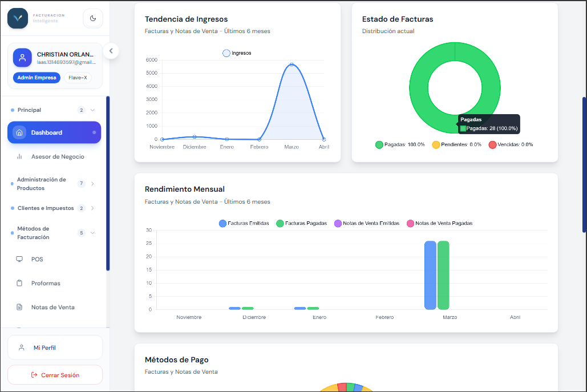This screenshot has width=587, height=392.
Task: Click the user avatar icon
Action: click(22, 58)
